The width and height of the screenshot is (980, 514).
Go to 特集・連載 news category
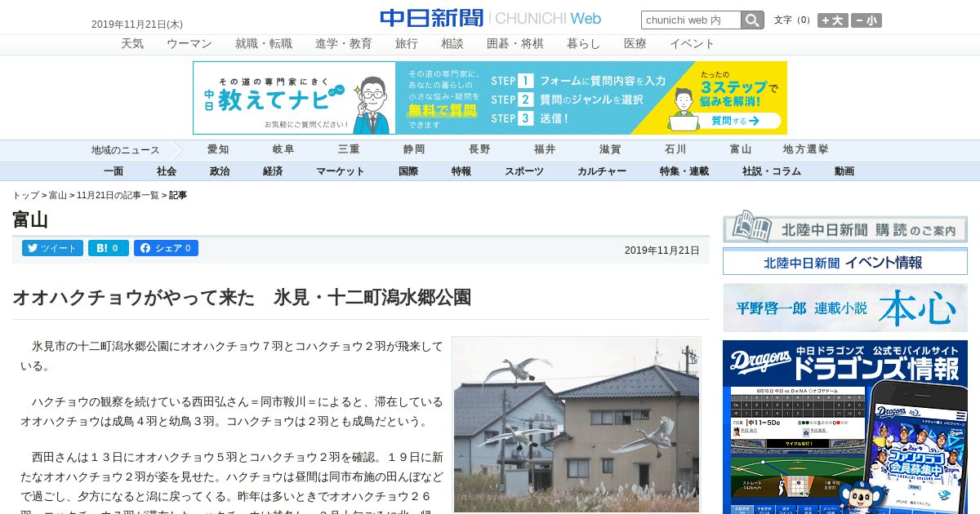pyautogui.click(x=684, y=171)
